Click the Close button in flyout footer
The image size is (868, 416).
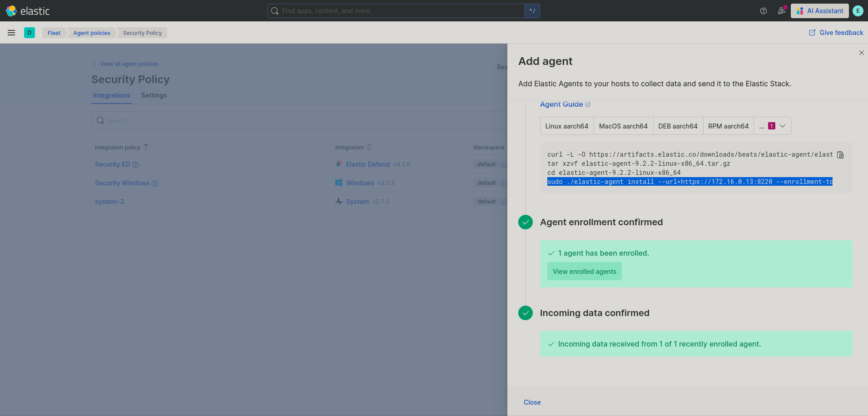532,402
